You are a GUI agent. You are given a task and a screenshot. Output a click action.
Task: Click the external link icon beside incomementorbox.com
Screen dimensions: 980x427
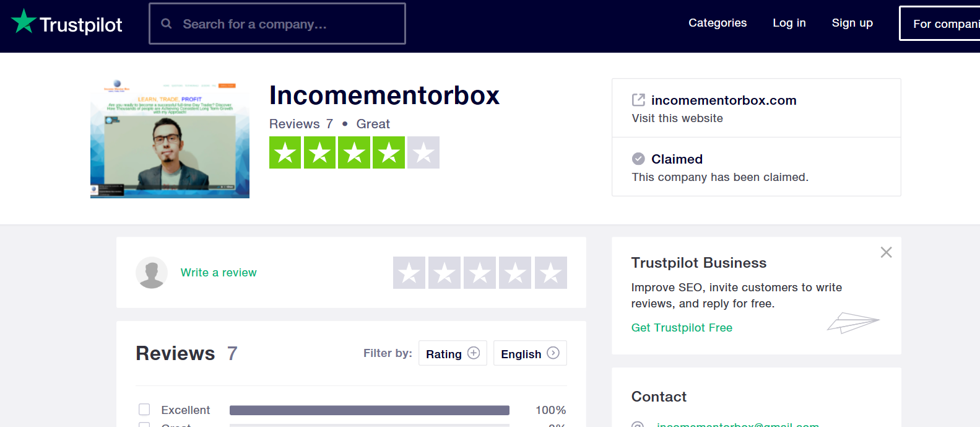638,100
